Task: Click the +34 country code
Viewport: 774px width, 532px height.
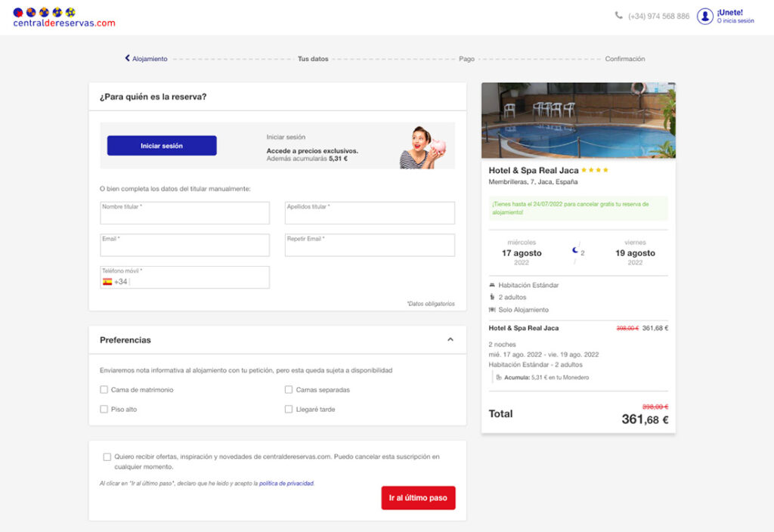Action: [x=120, y=282]
